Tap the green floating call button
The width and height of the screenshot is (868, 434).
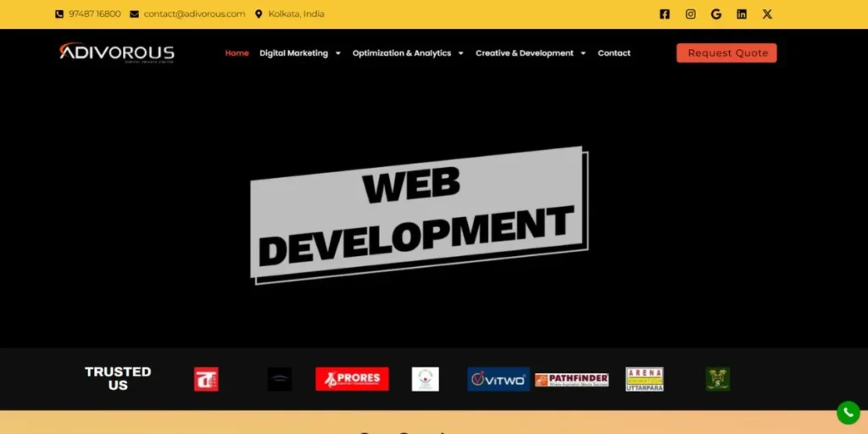pyautogui.click(x=848, y=413)
